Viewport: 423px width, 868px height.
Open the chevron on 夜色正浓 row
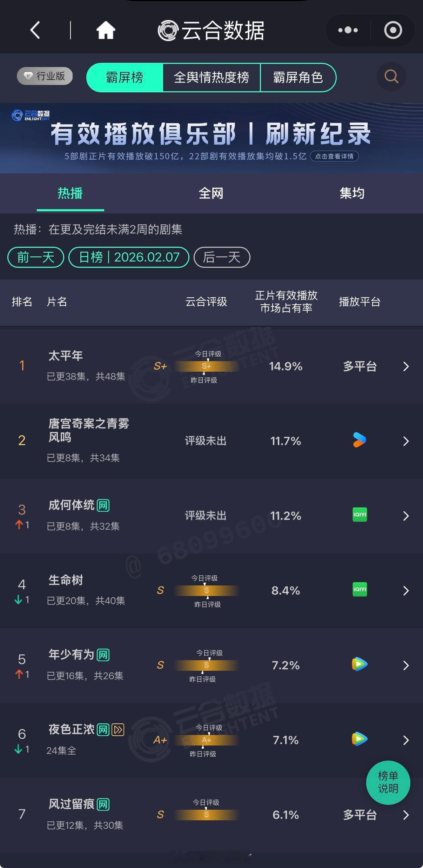[x=405, y=740]
